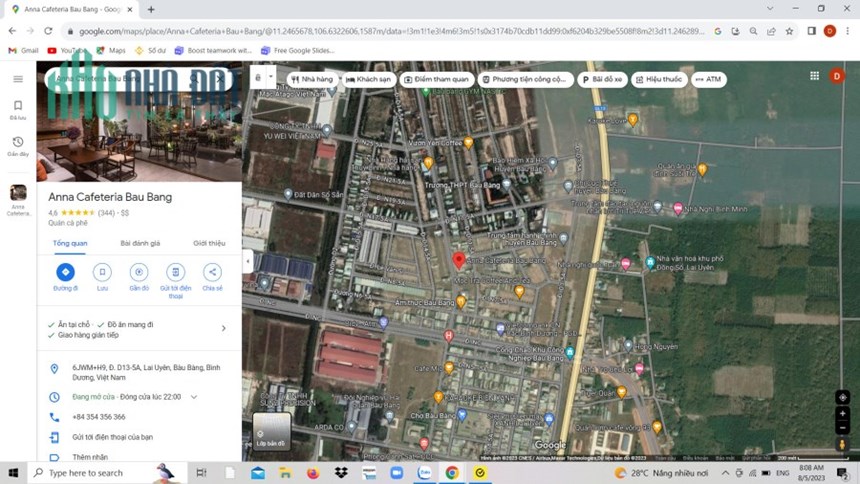Open a new browser tab with plus
Screen dimensions: 860x484
(151, 9)
